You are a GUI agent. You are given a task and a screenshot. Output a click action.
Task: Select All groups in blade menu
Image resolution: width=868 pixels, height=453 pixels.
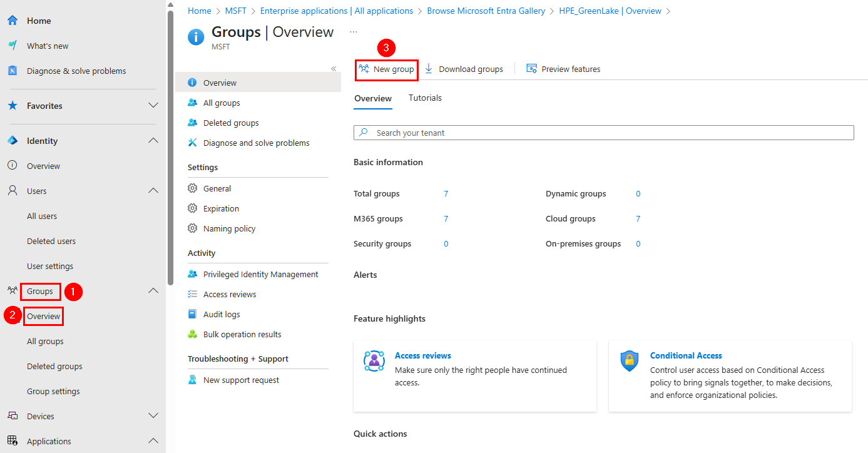(222, 103)
